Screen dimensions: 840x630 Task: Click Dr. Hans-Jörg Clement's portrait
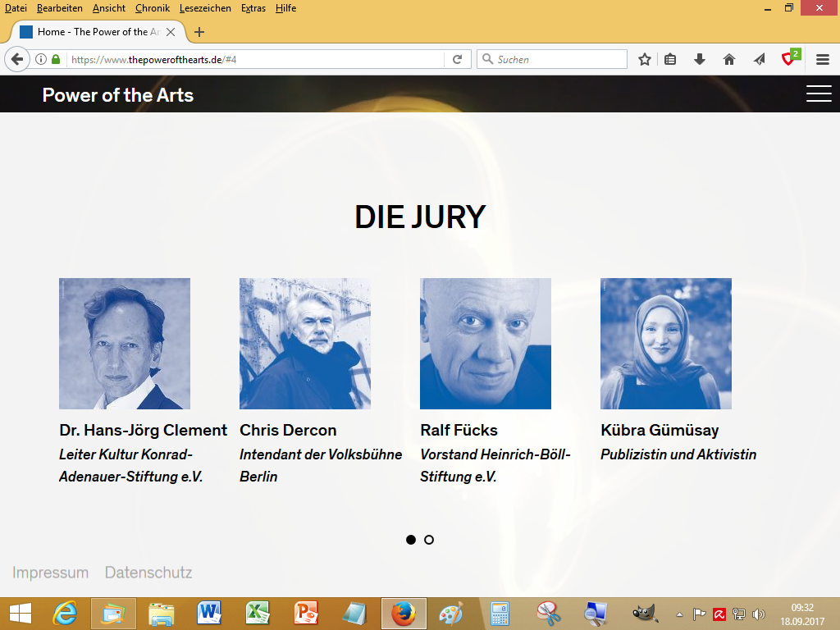125,344
